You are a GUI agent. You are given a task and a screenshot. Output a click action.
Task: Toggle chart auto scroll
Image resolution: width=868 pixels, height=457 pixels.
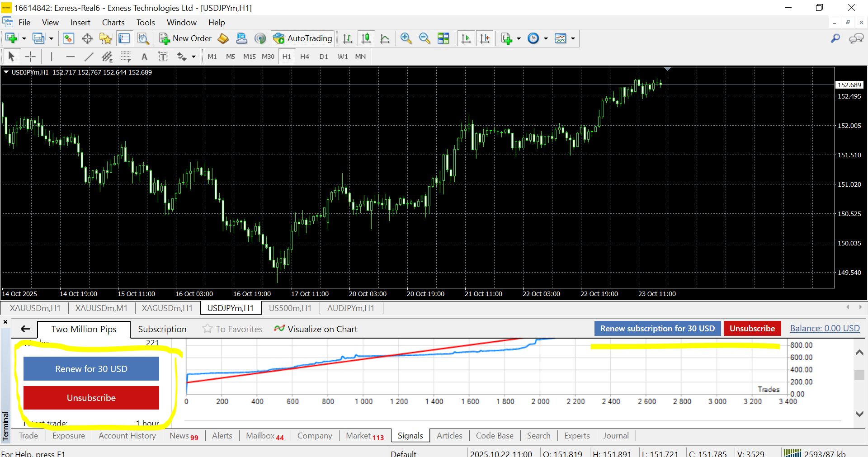466,38
